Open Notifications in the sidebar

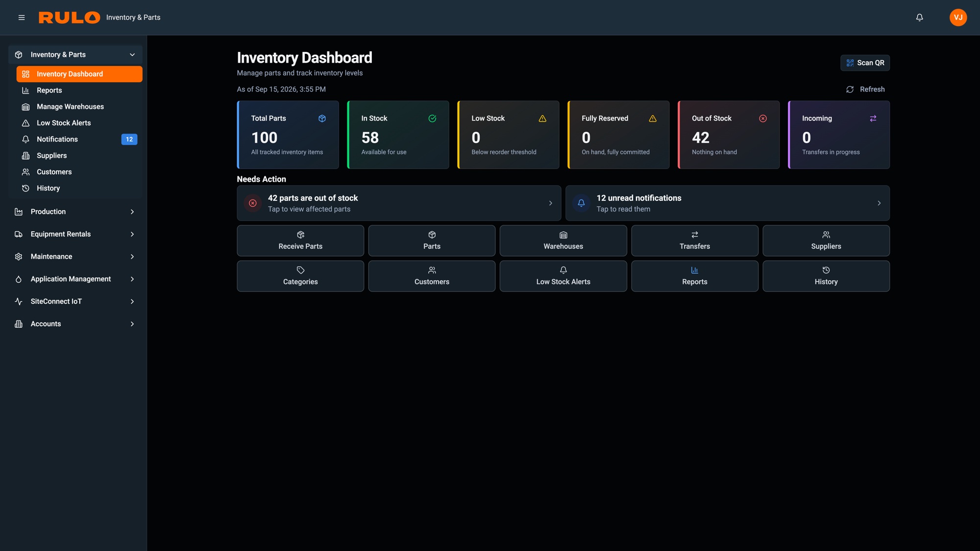(79, 140)
